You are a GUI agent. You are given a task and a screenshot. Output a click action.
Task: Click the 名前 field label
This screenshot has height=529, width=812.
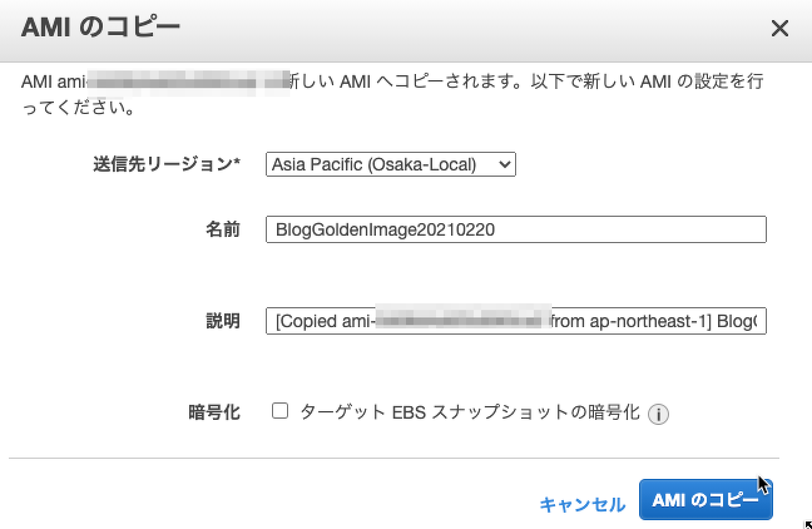point(223,229)
